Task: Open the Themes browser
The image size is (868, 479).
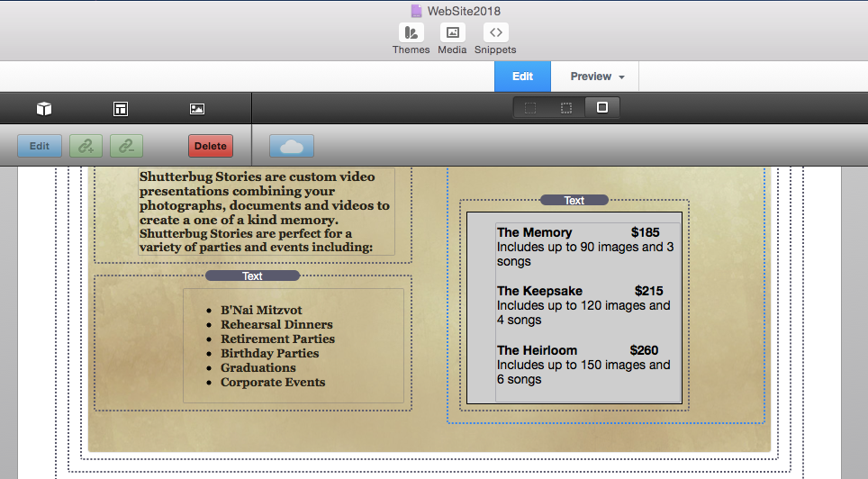Action: (411, 39)
